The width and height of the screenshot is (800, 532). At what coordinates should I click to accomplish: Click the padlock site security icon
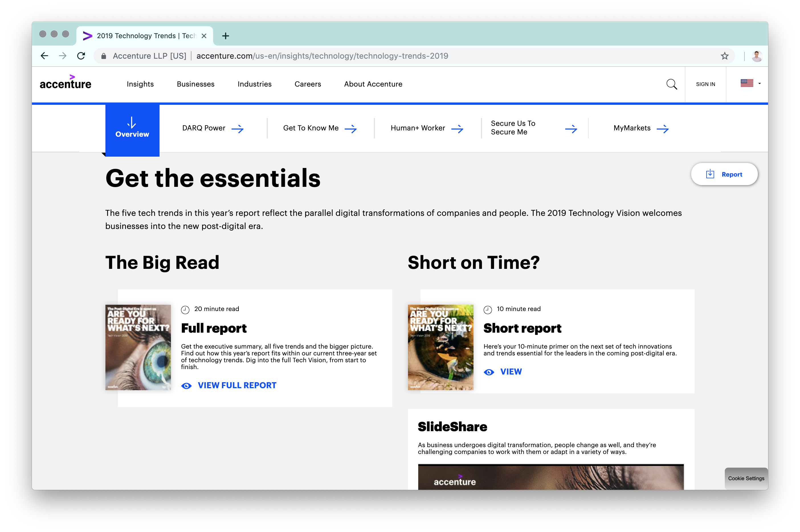pos(103,56)
